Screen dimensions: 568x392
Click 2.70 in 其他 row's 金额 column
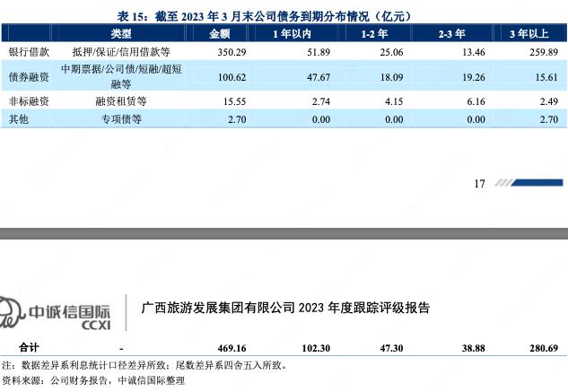tap(237, 119)
